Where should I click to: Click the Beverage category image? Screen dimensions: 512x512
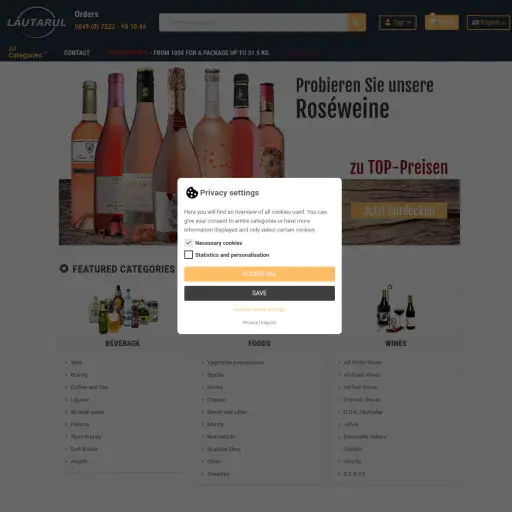point(123,310)
